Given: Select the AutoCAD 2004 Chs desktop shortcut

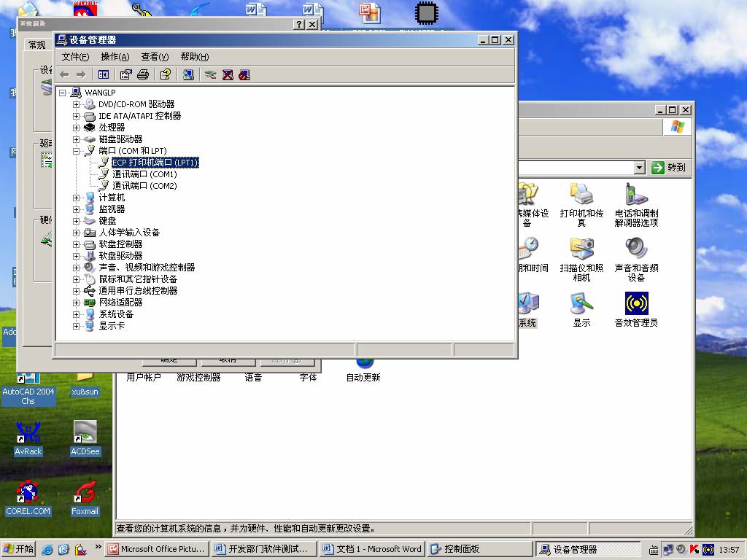Looking at the screenshot, I should coord(28,389).
